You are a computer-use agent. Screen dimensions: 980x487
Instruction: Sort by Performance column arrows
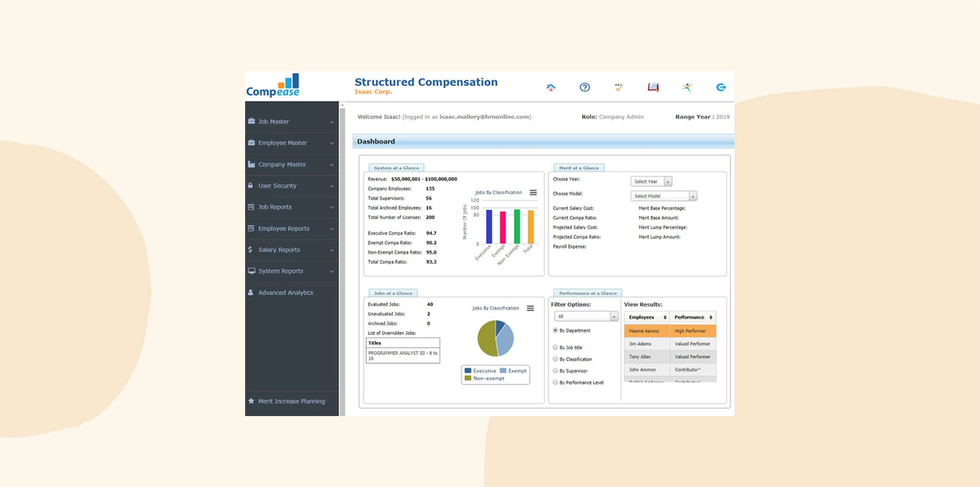pos(711,317)
